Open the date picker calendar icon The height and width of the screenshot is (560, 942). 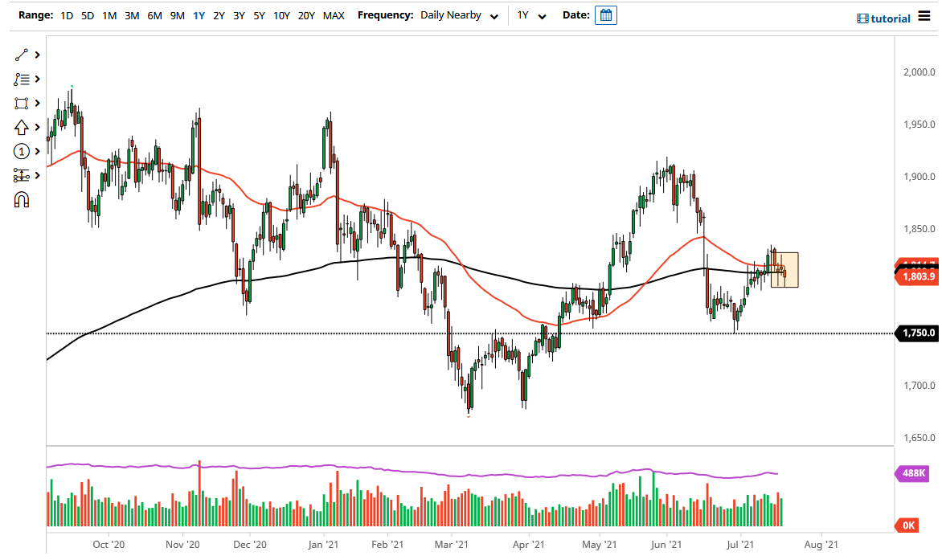[605, 15]
